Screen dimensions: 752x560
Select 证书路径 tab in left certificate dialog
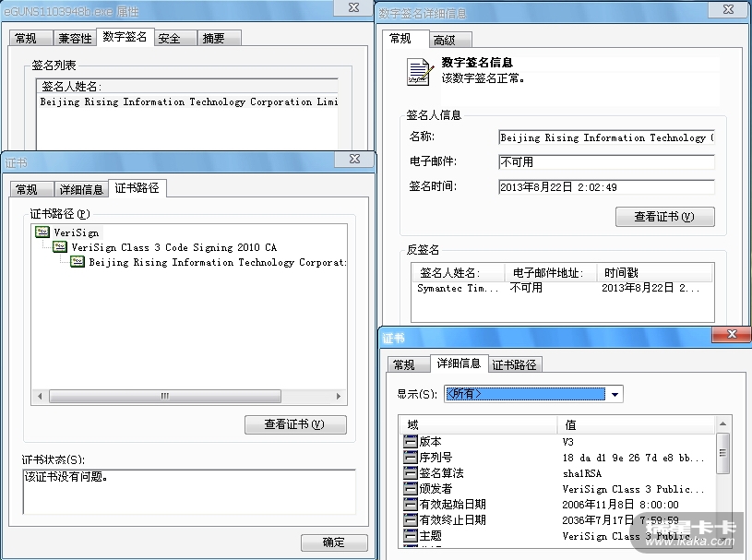pyautogui.click(x=137, y=188)
